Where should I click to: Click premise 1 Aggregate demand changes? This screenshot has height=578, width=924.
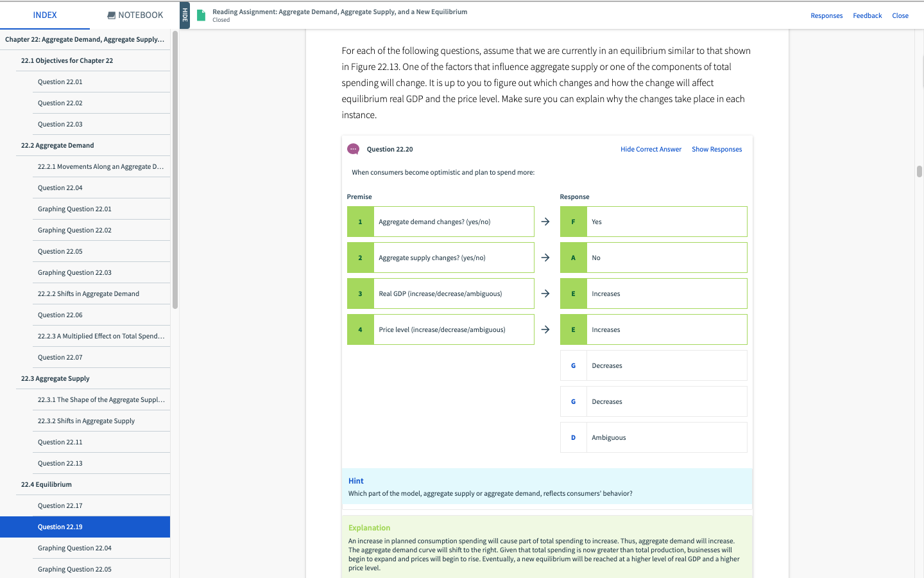[440, 222]
